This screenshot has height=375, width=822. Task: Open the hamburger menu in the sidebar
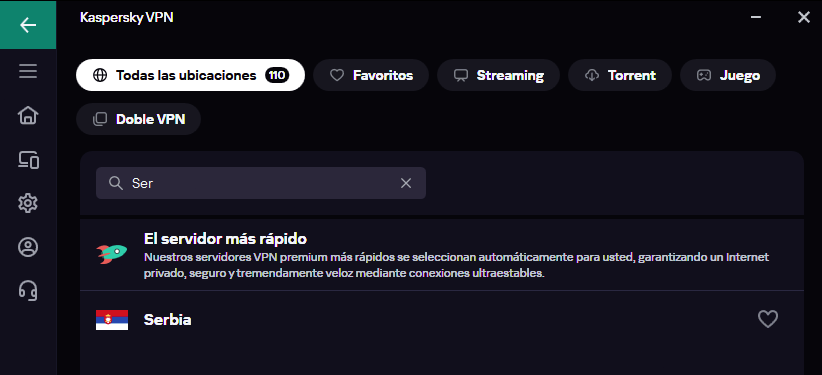pos(28,71)
